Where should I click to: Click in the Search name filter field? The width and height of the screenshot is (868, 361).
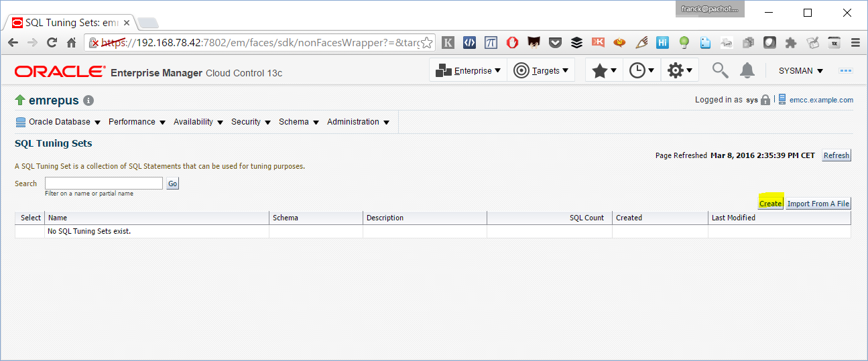pyautogui.click(x=104, y=183)
